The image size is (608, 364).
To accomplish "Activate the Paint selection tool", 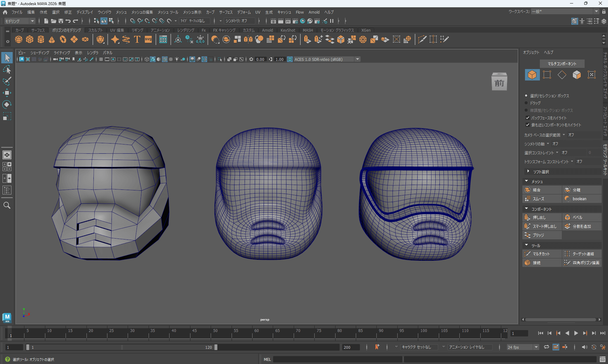I will 7,81.
